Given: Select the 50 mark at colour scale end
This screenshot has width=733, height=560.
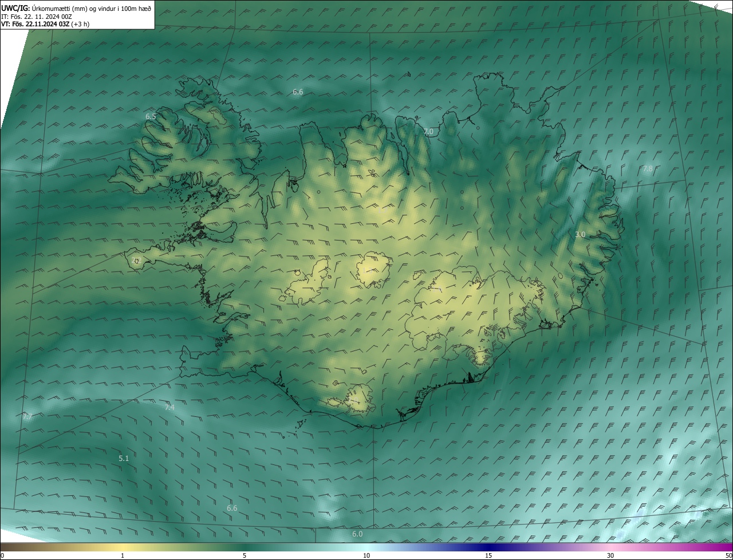Looking at the screenshot, I should click(x=728, y=555).
